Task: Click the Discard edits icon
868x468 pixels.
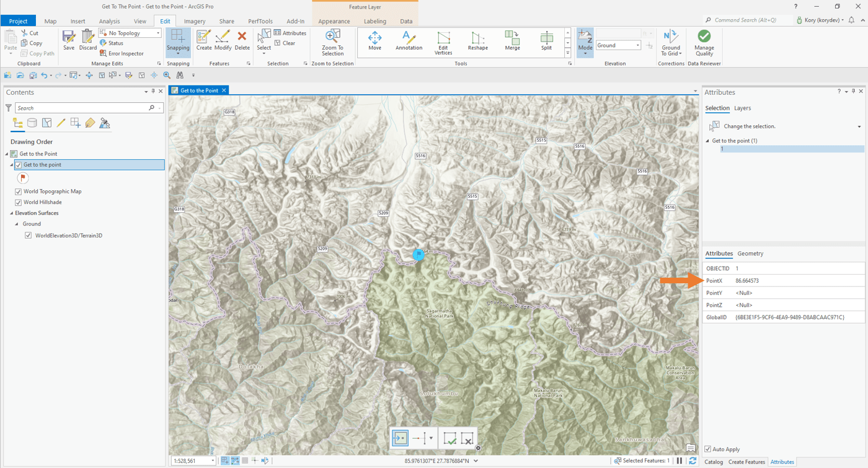Action: [88, 40]
